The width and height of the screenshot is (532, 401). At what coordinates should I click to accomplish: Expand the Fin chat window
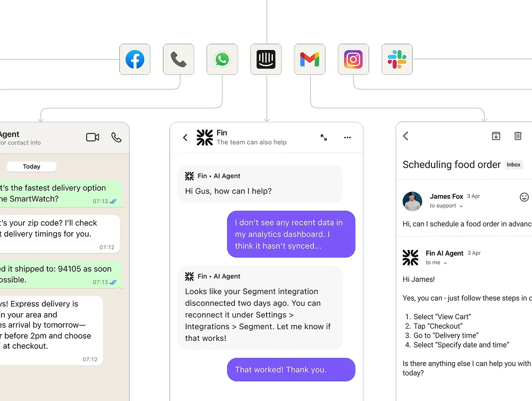323,137
